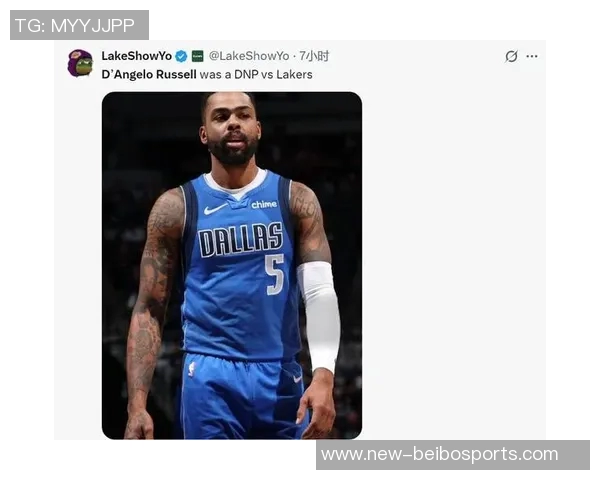The image size is (600, 480).
Task: Click the NBA logo on the shorts
Action: (191, 369)
